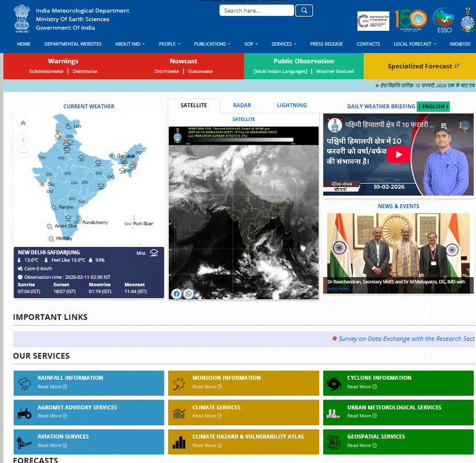This screenshot has width=476, height=463.
Task: Zoom in on the weather map
Action: click(23, 139)
